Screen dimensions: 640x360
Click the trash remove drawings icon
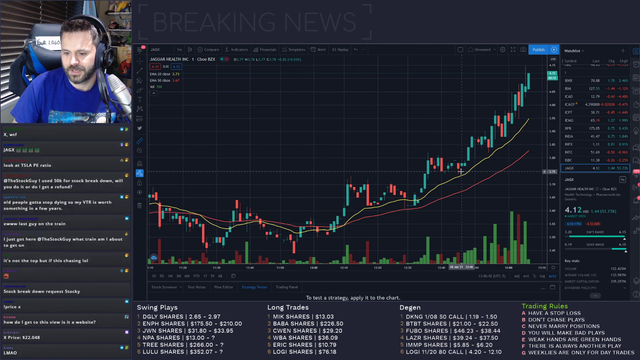(140, 205)
